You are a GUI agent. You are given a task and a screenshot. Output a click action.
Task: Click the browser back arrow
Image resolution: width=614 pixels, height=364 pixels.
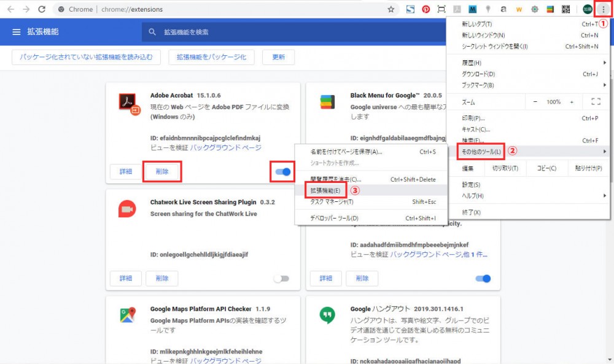click(10, 9)
